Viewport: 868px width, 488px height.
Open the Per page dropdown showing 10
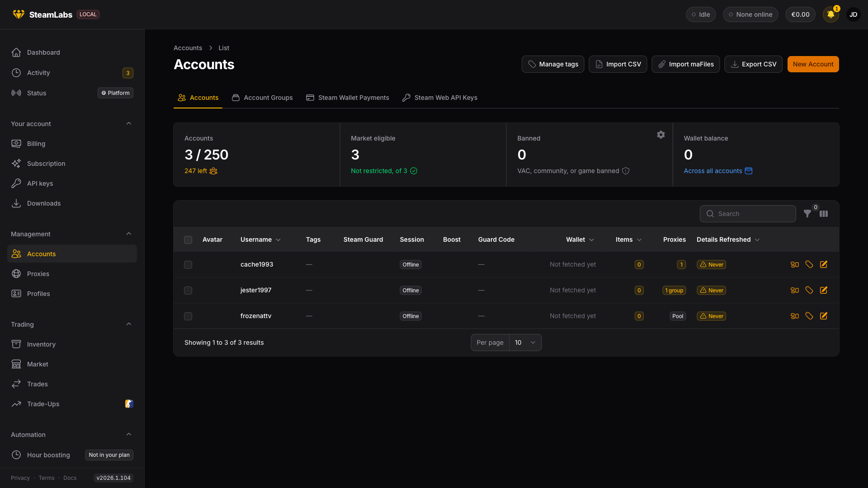pyautogui.click(x=525, y=343)
